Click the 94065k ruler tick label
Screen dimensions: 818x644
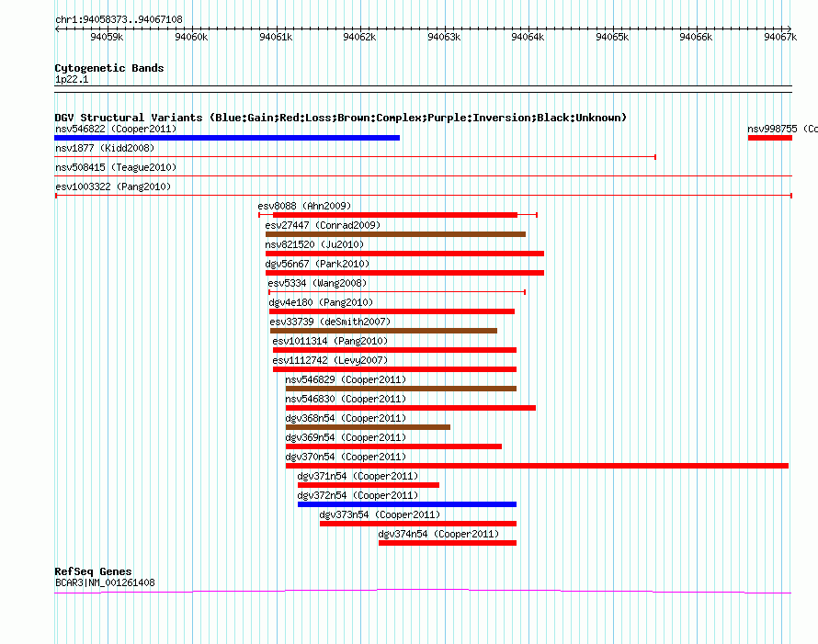(612, 37)
